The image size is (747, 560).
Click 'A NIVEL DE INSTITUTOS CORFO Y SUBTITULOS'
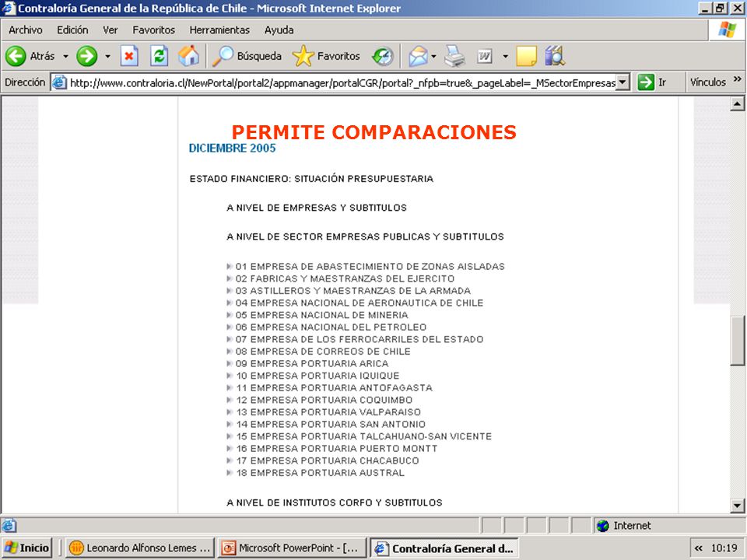(x=335, y=503)
